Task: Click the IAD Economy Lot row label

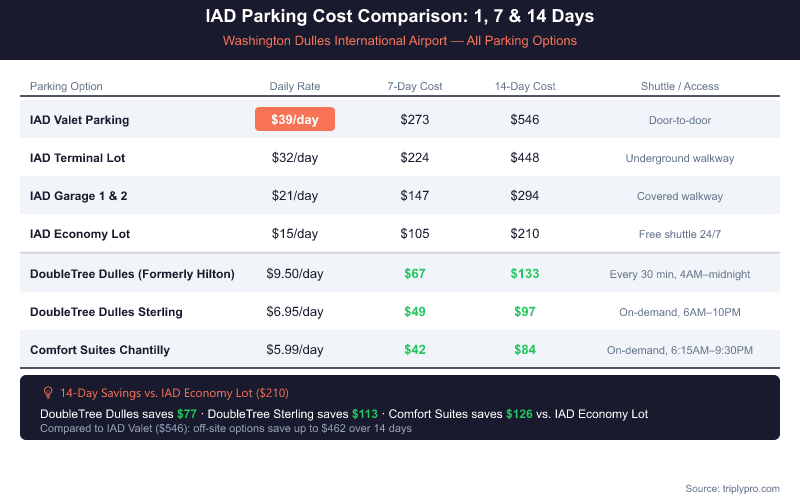Action: pyautogui.click(x=80, y=234)
